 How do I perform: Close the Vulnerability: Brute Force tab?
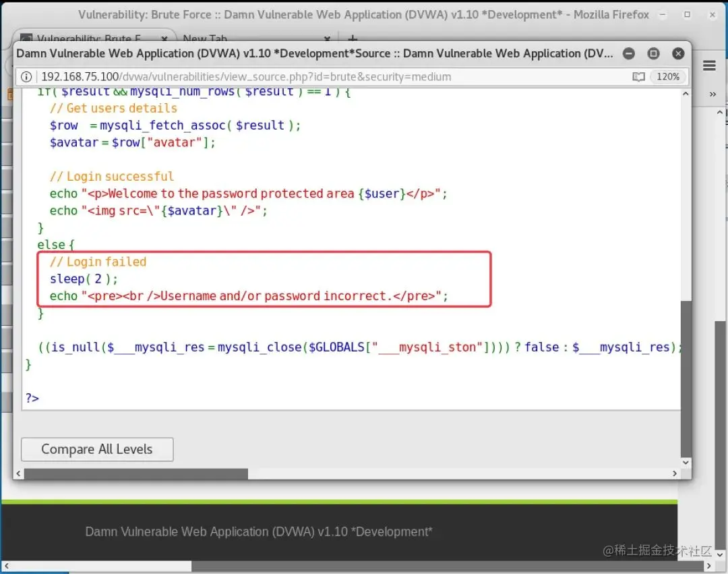click(164, 38)
